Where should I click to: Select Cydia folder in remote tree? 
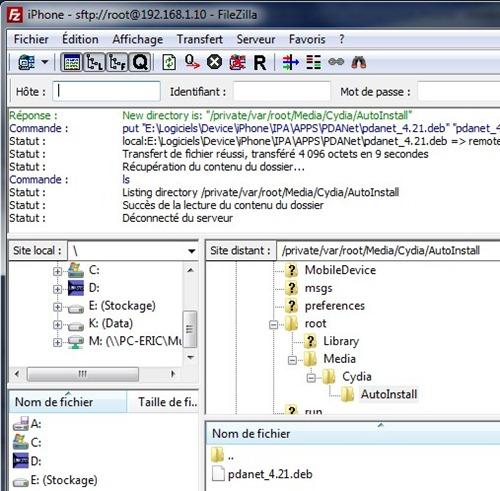click(357, 377)
